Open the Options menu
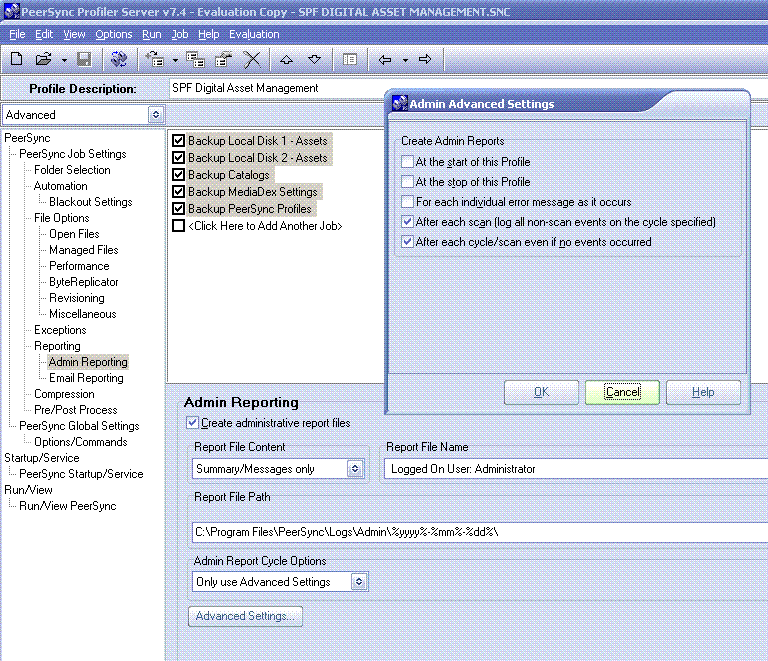Image resolution: width=768 pixels, height=661 pixels. (114, 34)
